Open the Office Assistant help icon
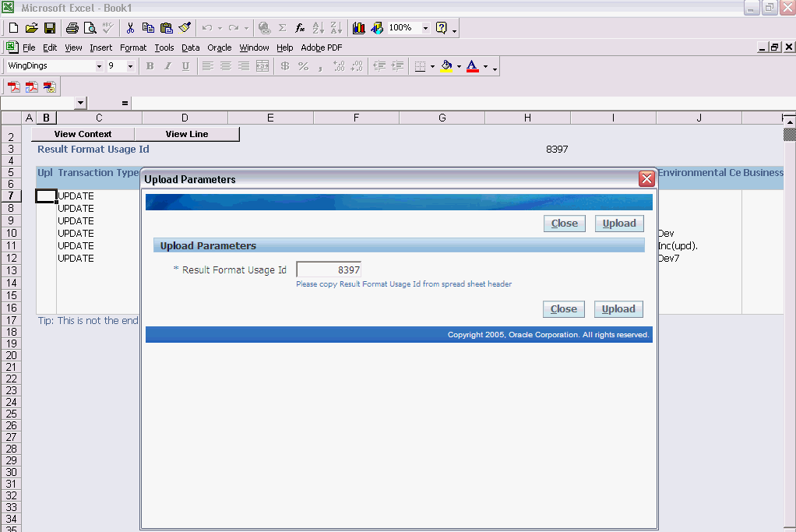The width and height of the screenshot is (796, 532). coord(442,28)
